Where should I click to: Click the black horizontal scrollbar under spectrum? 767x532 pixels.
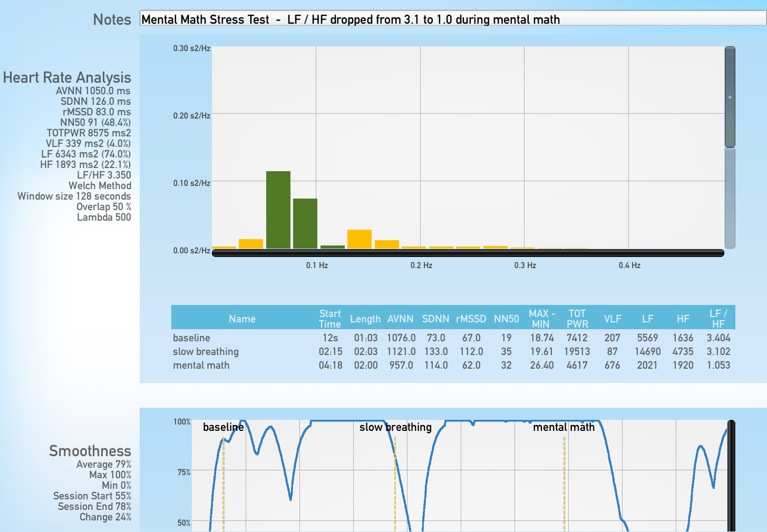[468, 253]
